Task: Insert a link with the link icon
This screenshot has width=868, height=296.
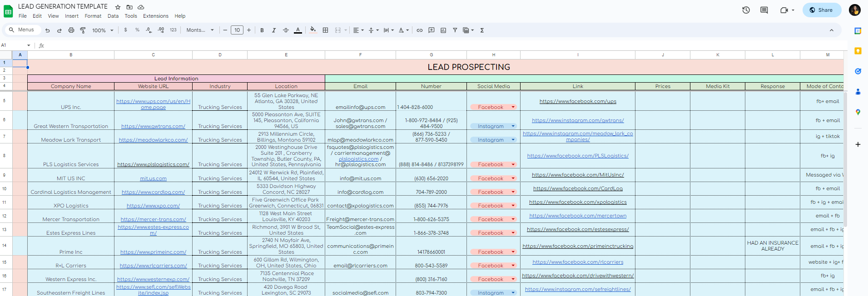Action: click(x=420, y=30)
